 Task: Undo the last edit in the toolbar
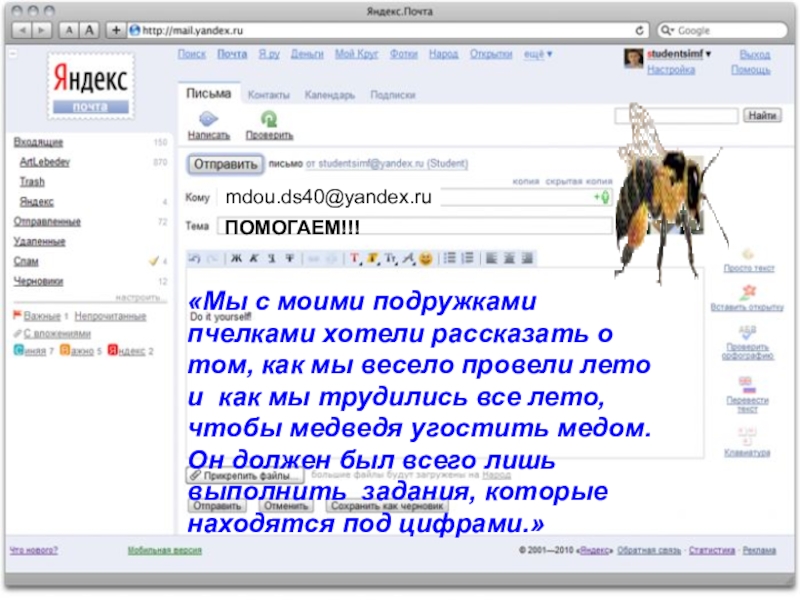(x=194, y=259)
